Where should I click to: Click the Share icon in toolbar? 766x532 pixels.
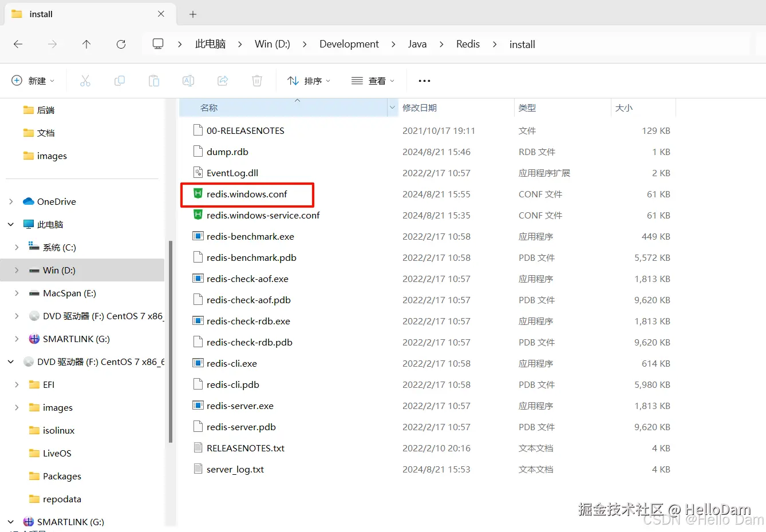coord(223,81)
